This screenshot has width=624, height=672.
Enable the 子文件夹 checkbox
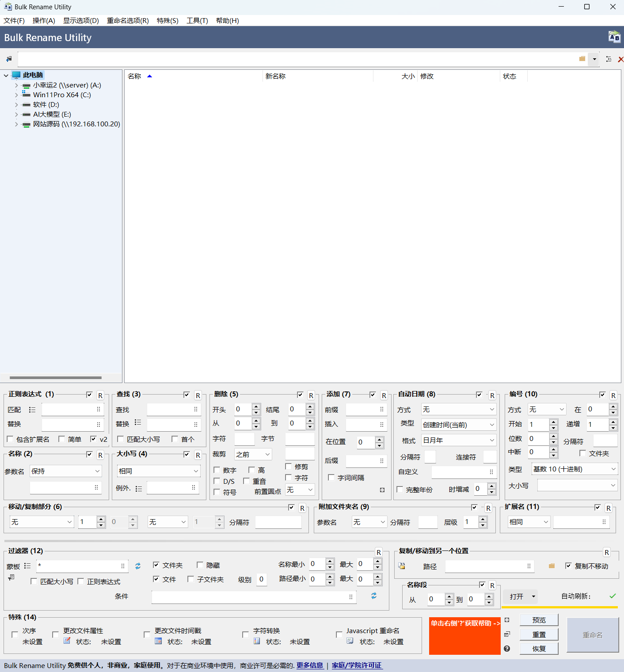pos(190,579)
